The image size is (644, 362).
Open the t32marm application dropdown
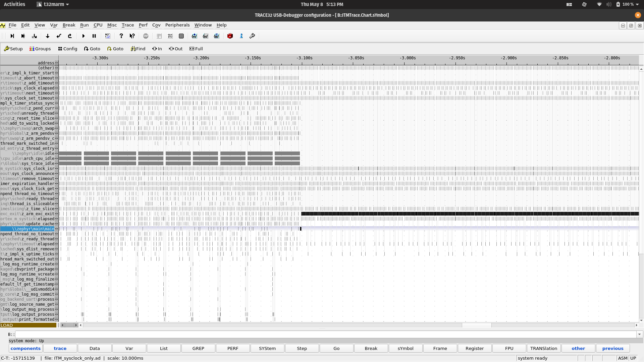(53, 4)
